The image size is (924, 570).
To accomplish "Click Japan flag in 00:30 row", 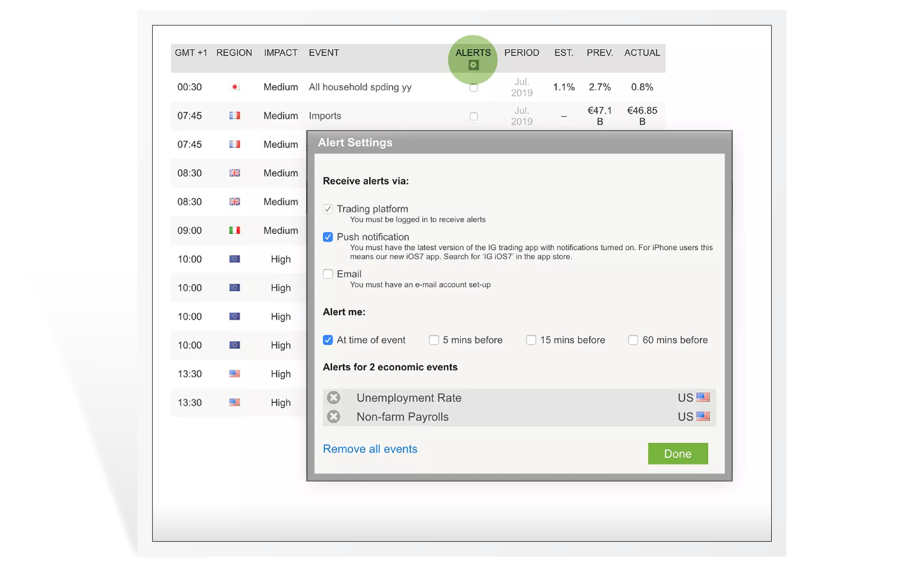I will [x=234, y=87].
